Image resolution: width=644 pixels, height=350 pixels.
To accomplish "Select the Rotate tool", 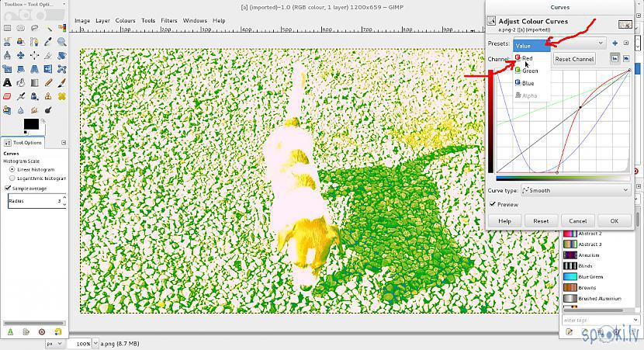I will coord(62,55).
